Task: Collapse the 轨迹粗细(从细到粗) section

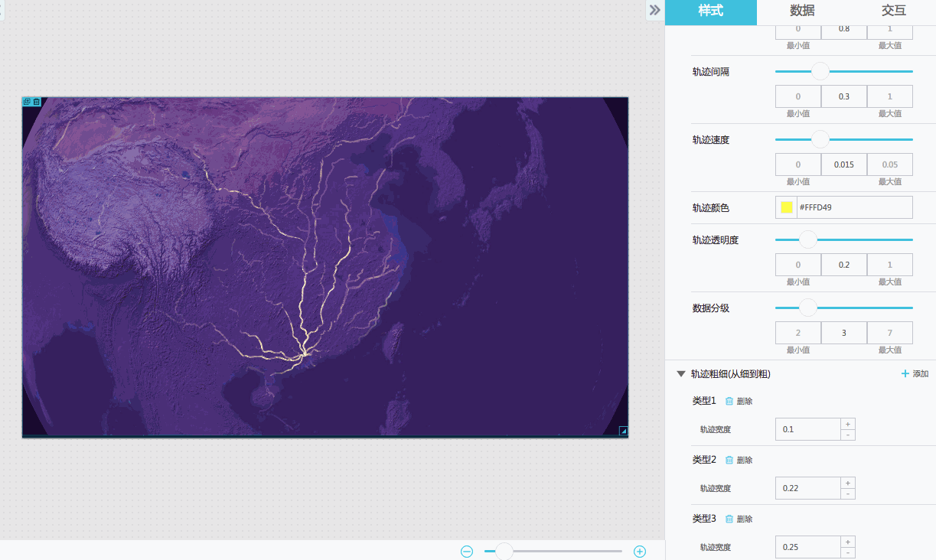Action: [680, 374]
